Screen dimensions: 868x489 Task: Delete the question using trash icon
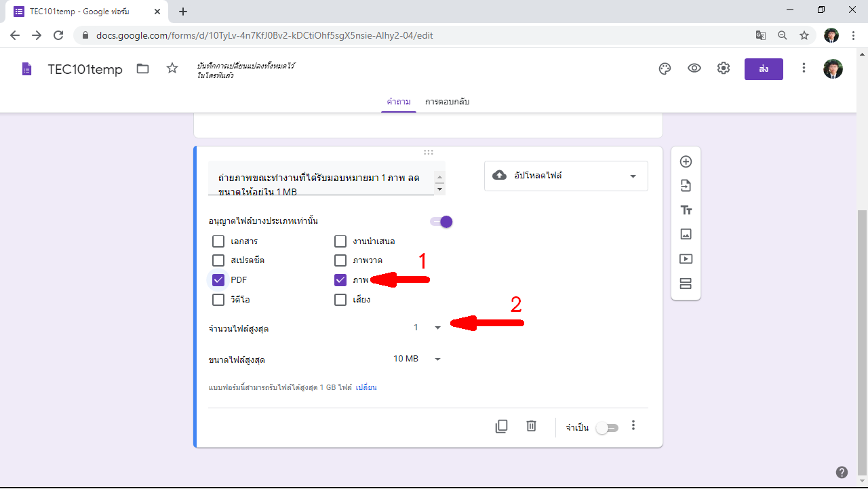532,426
